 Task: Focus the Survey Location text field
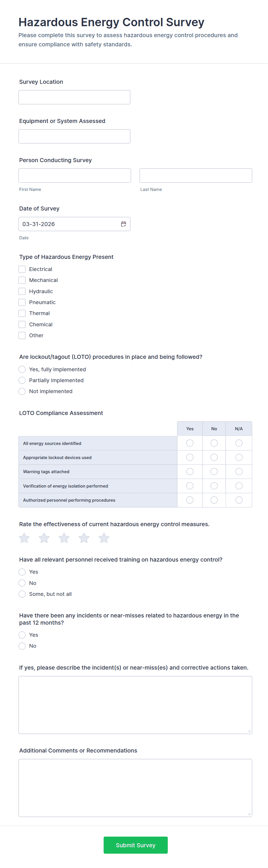pyautogui.click(x=74, y=97)
